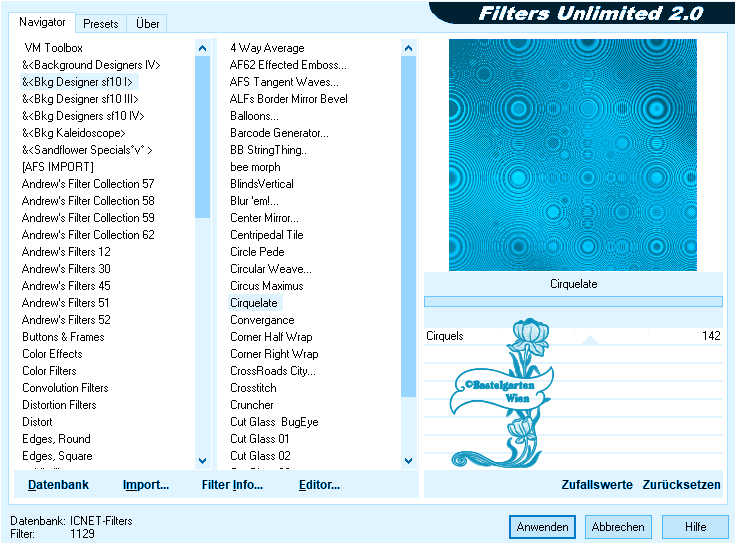Select &<Bkg Designer sf10 I> category

click(77, 82)
